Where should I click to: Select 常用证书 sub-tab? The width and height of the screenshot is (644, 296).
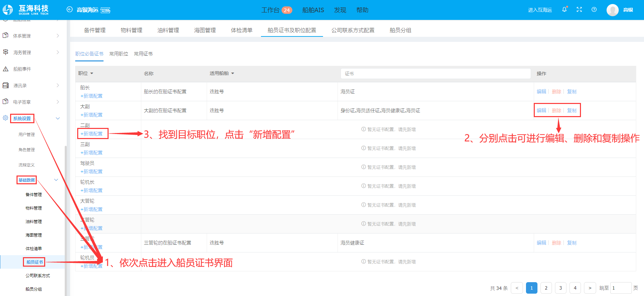143,54
